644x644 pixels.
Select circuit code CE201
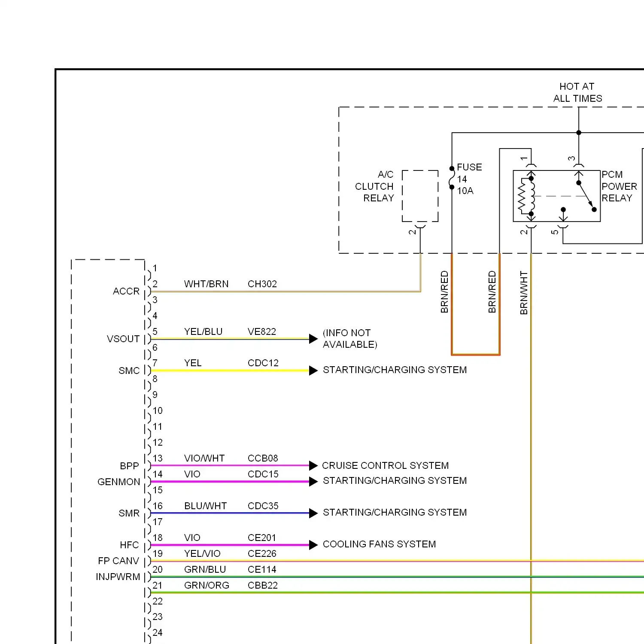pos(262,538)
